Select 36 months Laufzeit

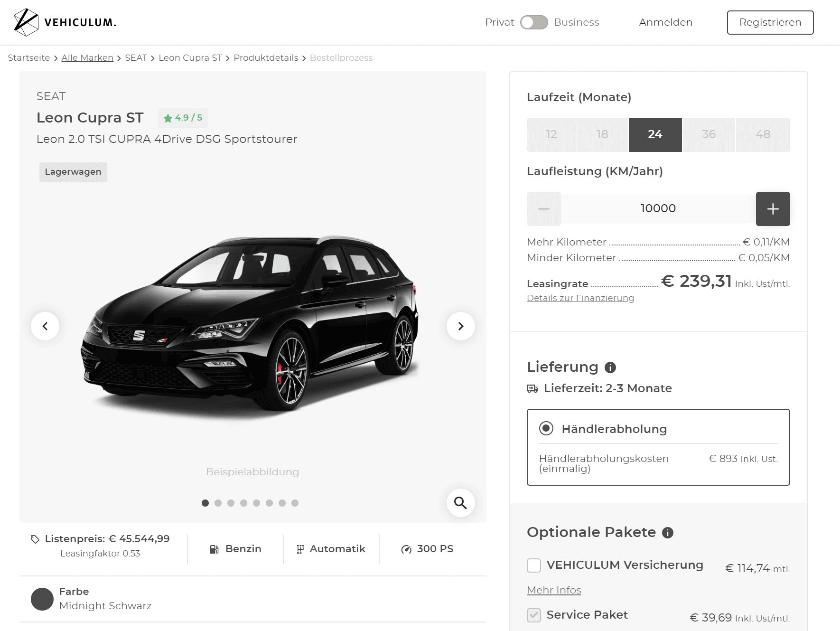coord(709,135)
